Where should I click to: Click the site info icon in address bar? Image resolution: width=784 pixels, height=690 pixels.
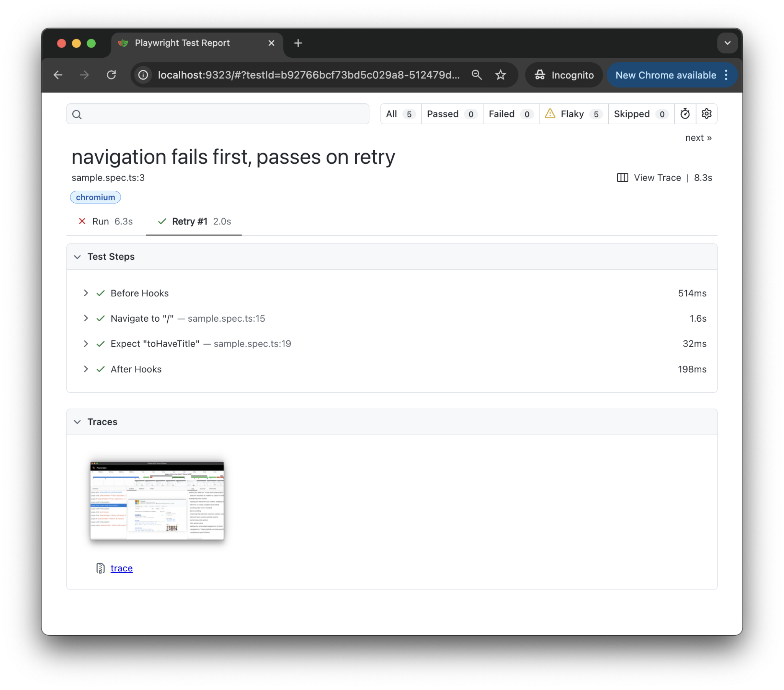point(143,75)
